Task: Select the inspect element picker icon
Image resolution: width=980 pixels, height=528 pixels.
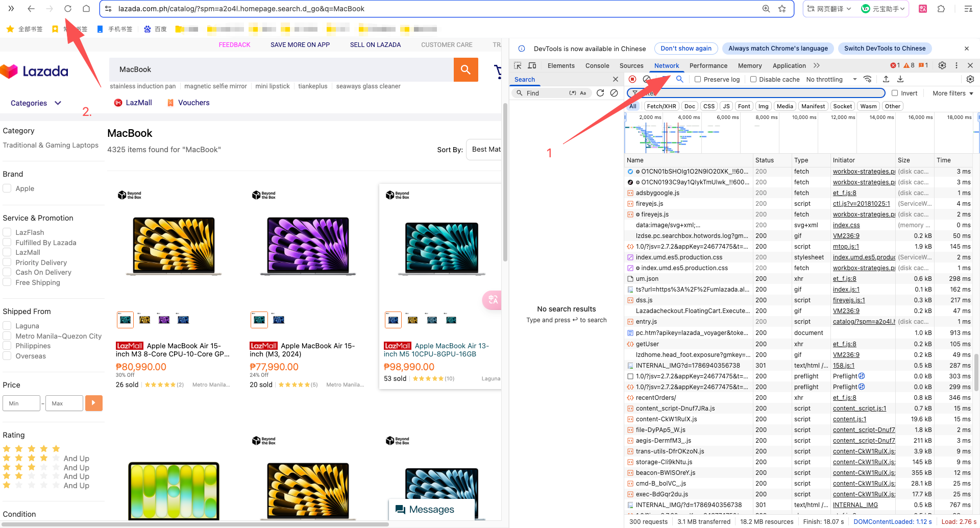Action: [518, 65]
